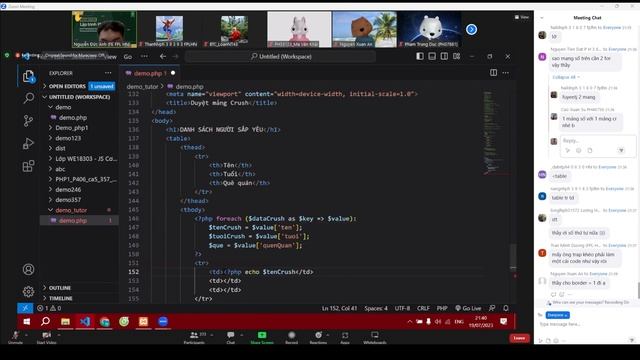Change language mode PHP in status bar

[442, 308]
